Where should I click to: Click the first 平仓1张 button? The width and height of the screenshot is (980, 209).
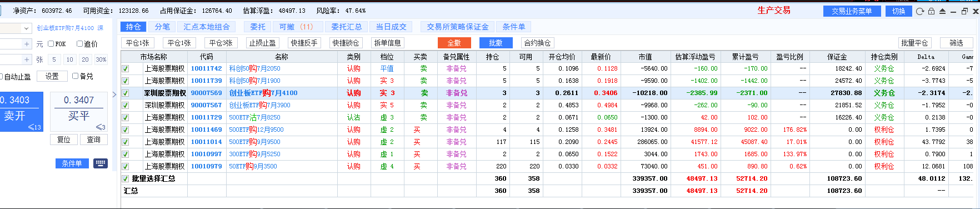(138, 43)
